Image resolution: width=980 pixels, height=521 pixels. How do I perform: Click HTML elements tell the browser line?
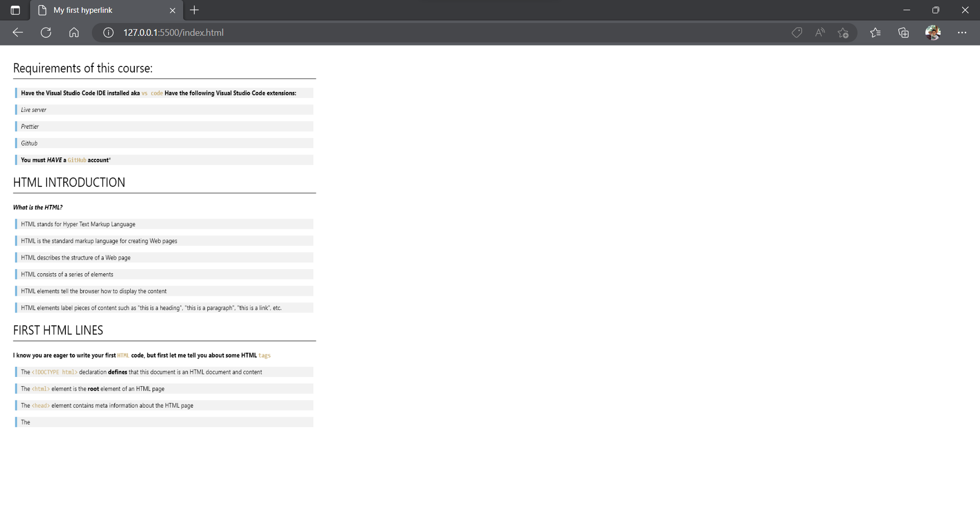click(164, 291)
